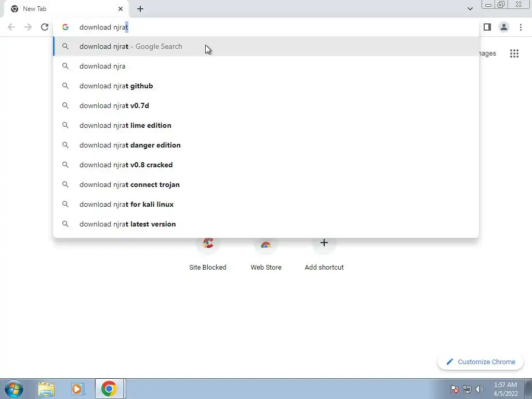The height and width of the screenshot is (399, 532).
Task: Click the Action Center flag tray icon
Action: point(455,389)
